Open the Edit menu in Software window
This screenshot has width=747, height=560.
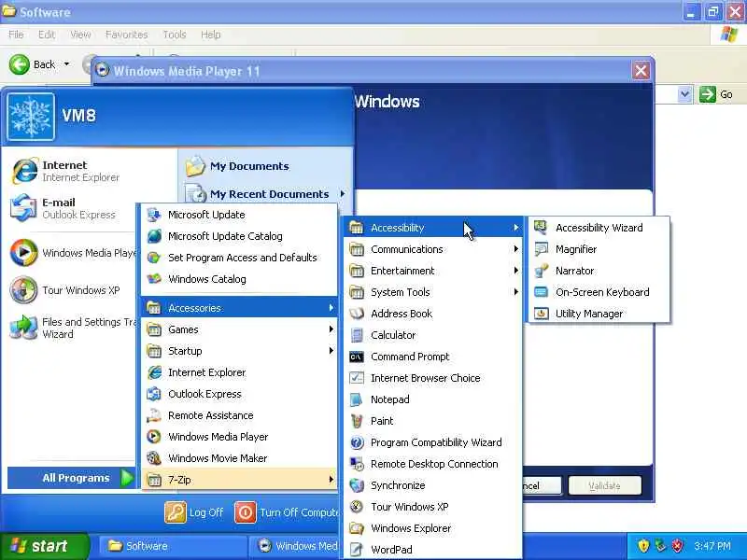click(46, 35)
